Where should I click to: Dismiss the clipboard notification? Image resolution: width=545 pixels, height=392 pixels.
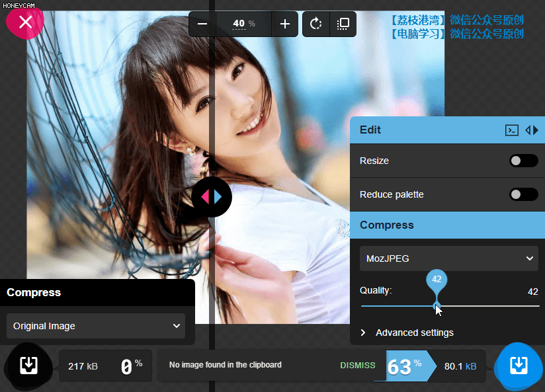(357, 365)
